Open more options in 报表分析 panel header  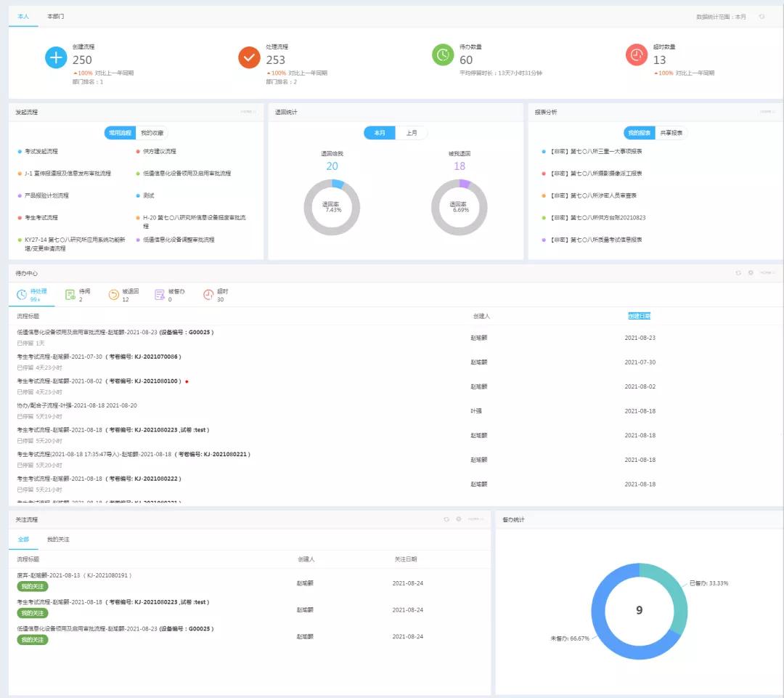coord(767,112)
